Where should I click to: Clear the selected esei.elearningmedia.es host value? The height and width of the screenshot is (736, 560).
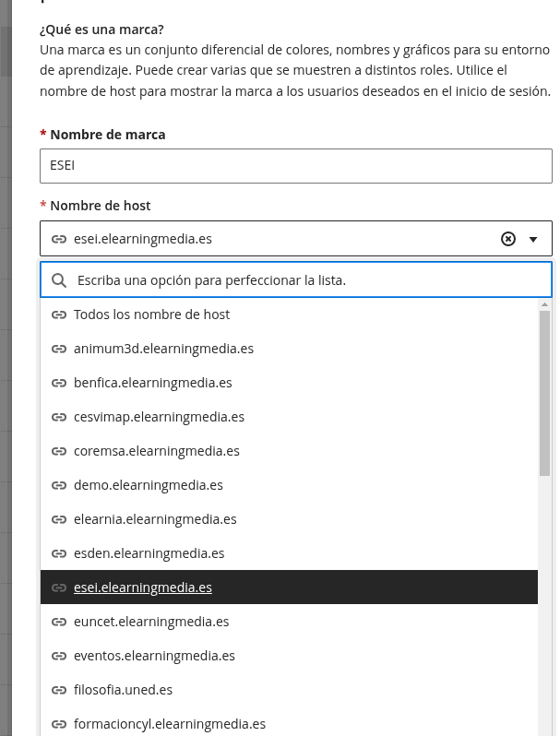pyautogui.click(x=508, y=239)
